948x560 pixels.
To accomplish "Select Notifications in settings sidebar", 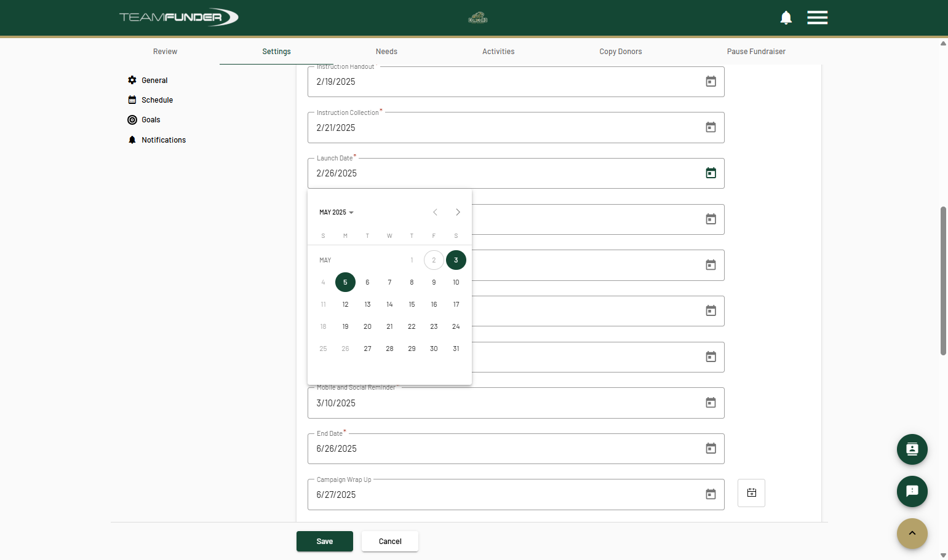I will tap(157, 140).
